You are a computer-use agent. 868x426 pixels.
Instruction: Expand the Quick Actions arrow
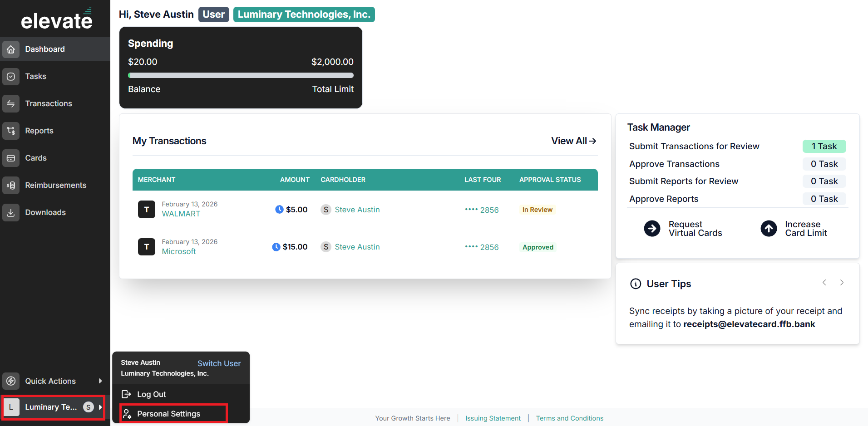[100, 381]
